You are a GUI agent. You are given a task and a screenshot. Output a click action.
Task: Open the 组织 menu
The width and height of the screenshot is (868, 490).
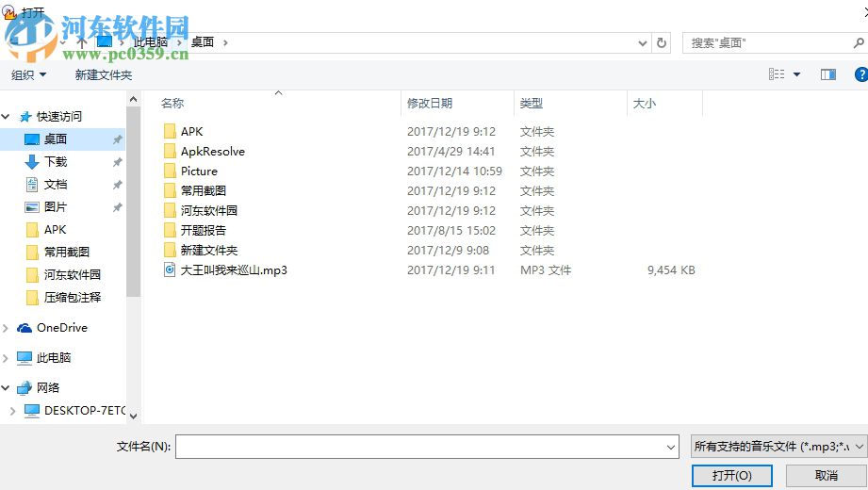(x=29, y=74)
